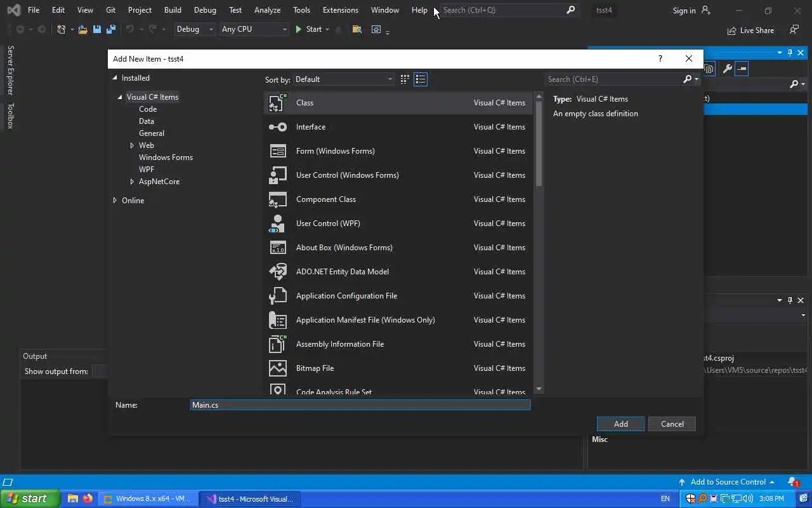The width and height of the screenshot is (812, 508).
Task: Click the dialog Help question mark
Action: (660, 58)
